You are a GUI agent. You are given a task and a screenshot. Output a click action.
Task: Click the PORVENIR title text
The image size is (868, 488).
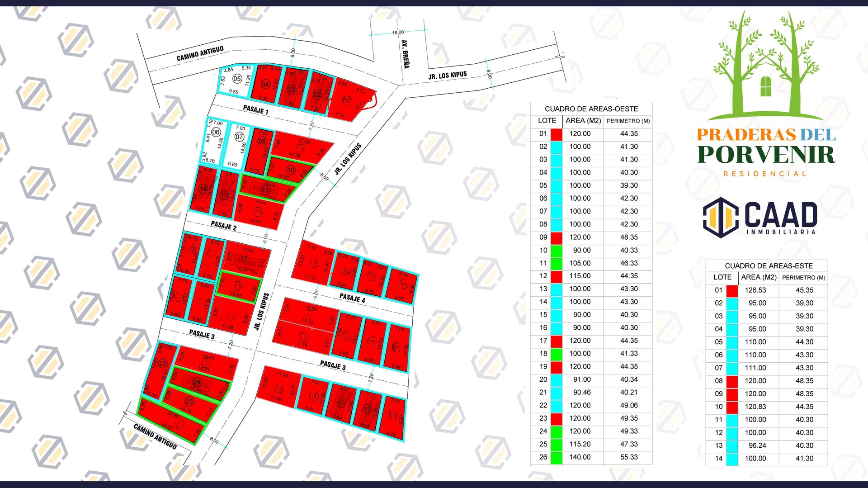[766, 155]
